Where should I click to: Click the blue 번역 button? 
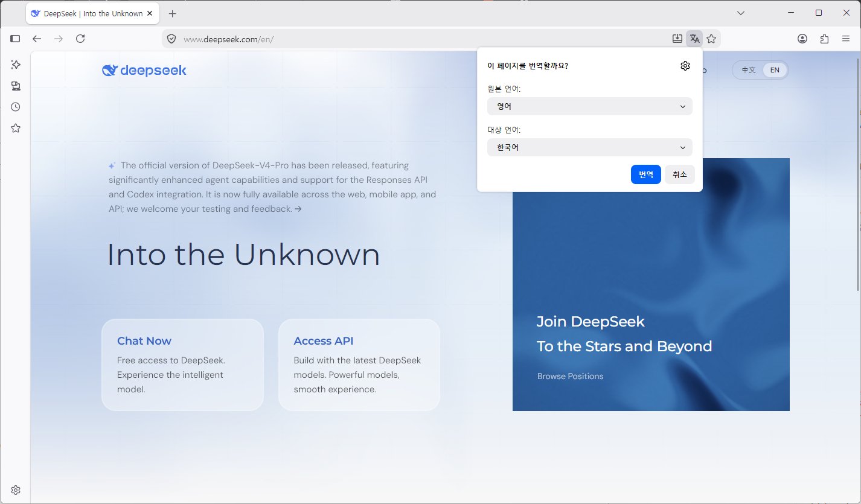coord(646,174)
